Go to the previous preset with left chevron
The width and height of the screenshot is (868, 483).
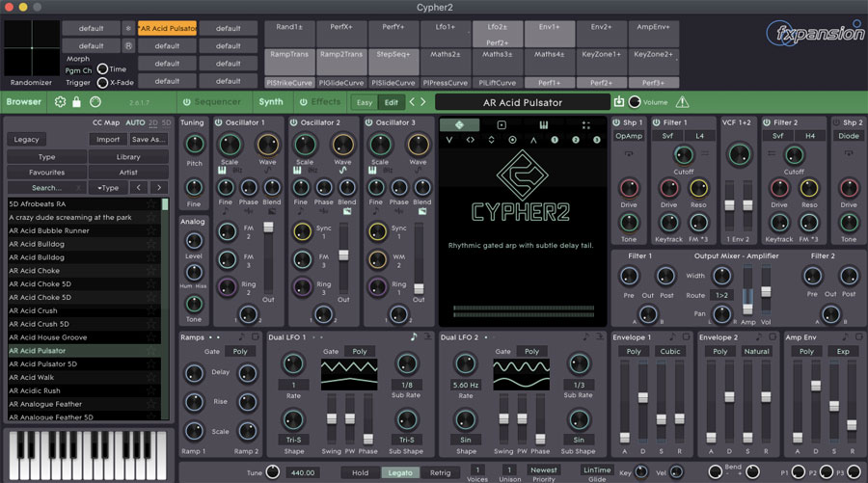tap(412, 102)
